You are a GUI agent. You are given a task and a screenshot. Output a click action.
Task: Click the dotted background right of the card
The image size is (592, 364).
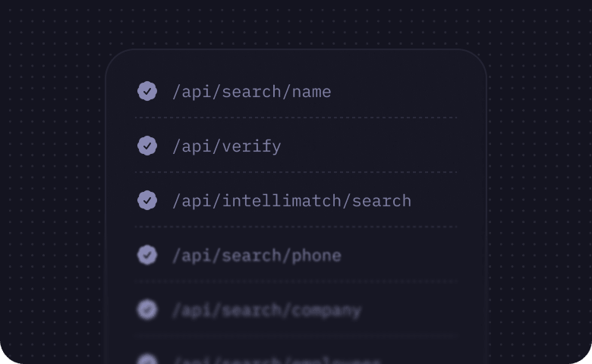539,190
